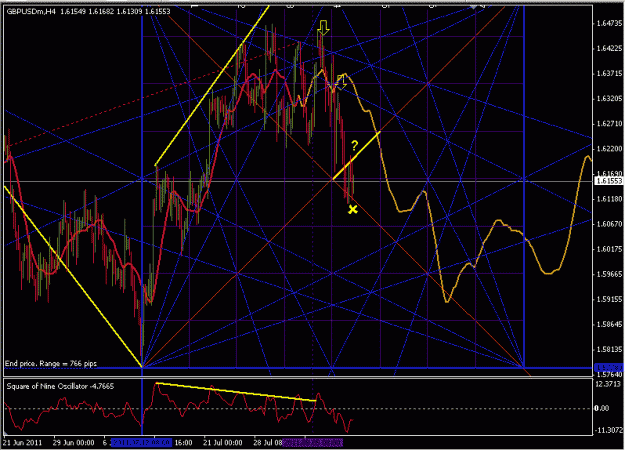Click the End price Range = 766 pips label
625x450 pixels.
tap(51, 364)
